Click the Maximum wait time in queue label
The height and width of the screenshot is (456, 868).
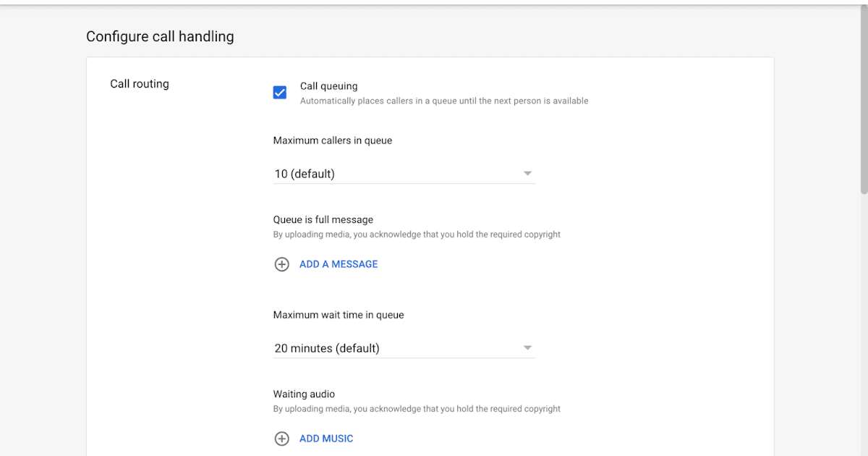[338, 315]
